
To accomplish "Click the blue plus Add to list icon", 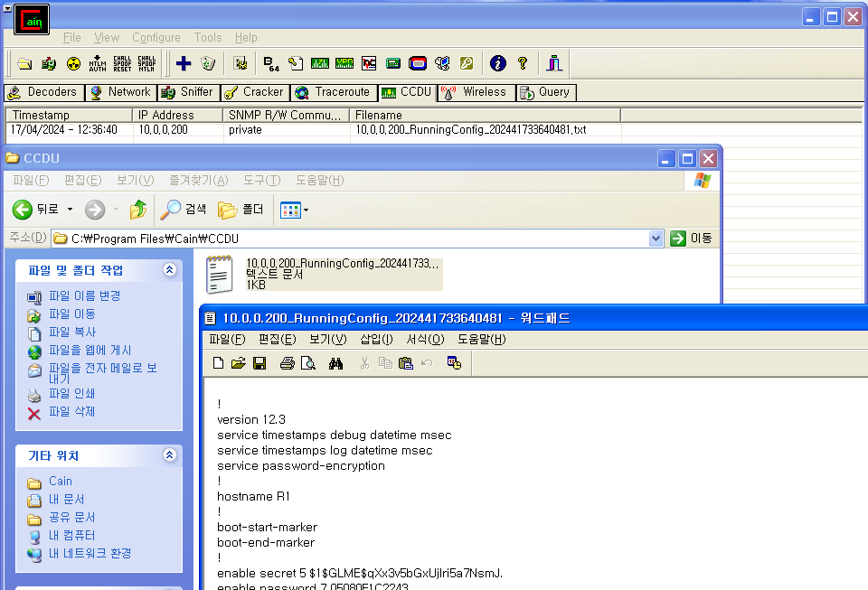I will tap(184, 63).
